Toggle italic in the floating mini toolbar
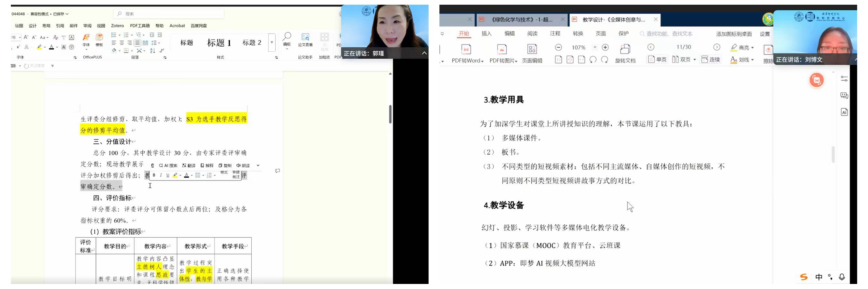The width and height of the screenshot is (868, 289). coord(161,175)
